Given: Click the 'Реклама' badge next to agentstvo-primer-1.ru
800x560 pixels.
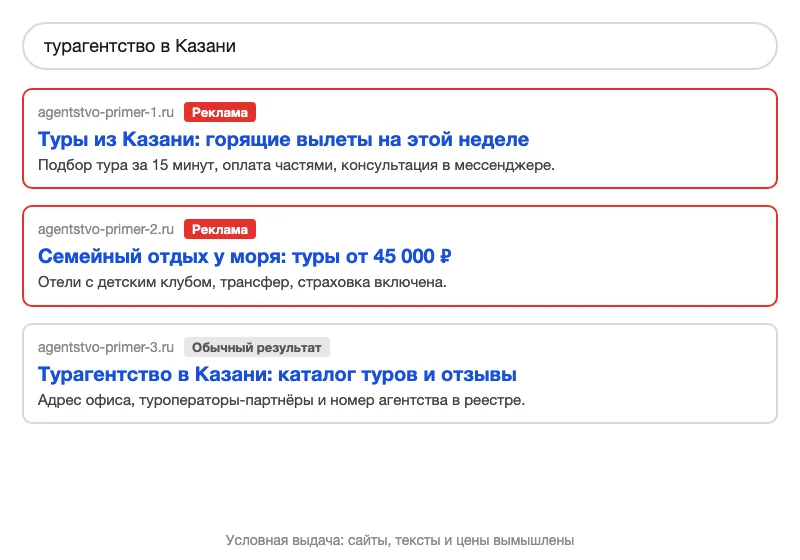Looking at the screenshot, I should click(220, 112).
